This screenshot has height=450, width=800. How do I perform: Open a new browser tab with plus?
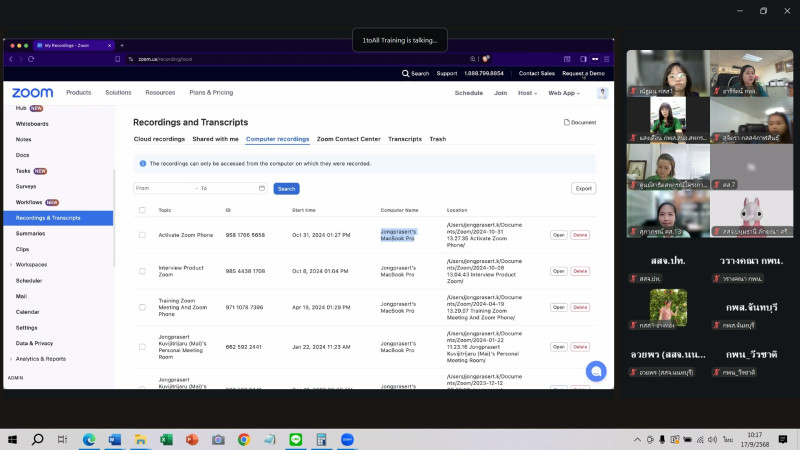[x=122, y=45]
